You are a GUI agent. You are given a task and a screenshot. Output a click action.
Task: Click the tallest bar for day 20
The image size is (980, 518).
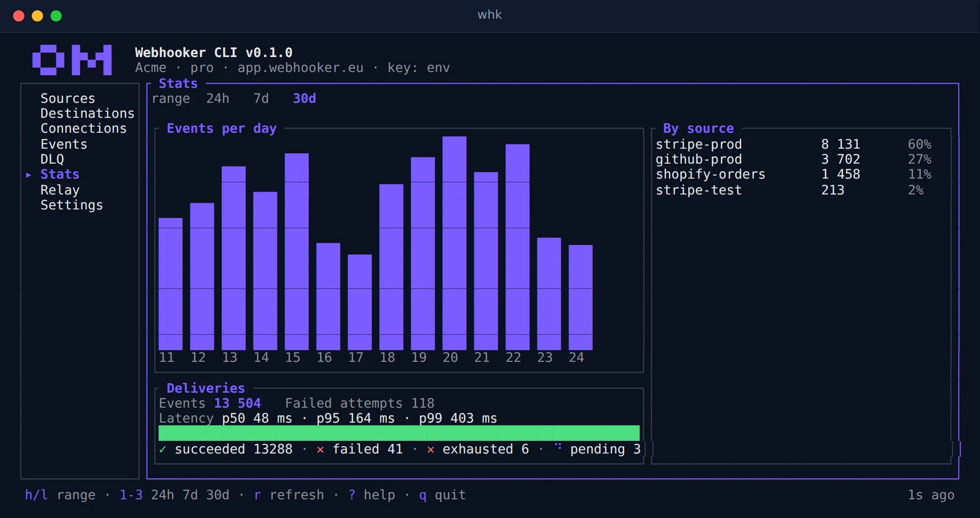point(454,243)
